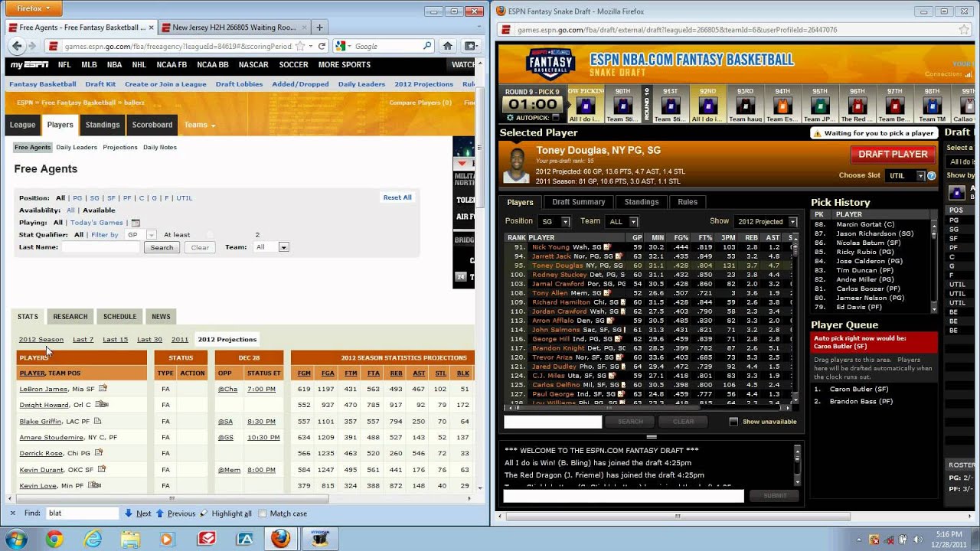Open the Today's Games calendar icon
980x551 pixels.
point(135,223)
